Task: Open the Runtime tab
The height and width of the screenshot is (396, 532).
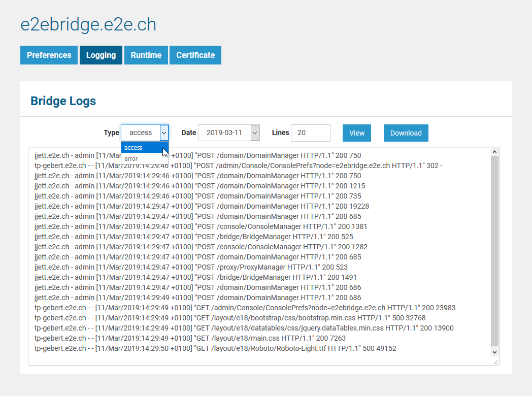Action: [x=146, y=55]
